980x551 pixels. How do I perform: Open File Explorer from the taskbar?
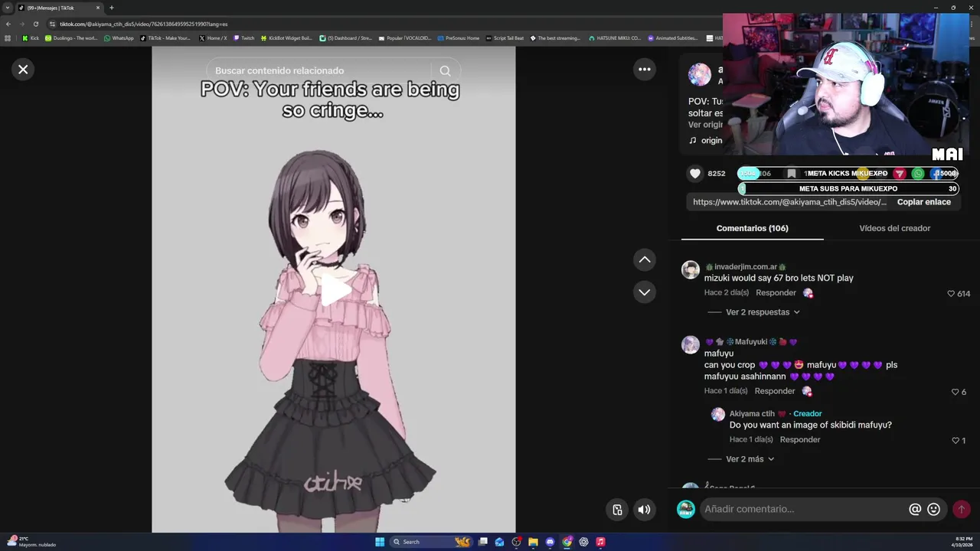click(x=533, y=542)
